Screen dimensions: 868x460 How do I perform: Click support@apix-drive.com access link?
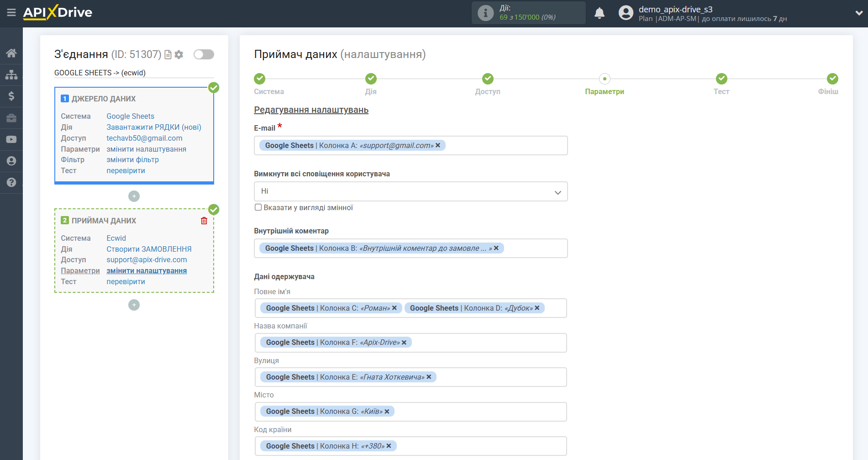click(147, 259)
